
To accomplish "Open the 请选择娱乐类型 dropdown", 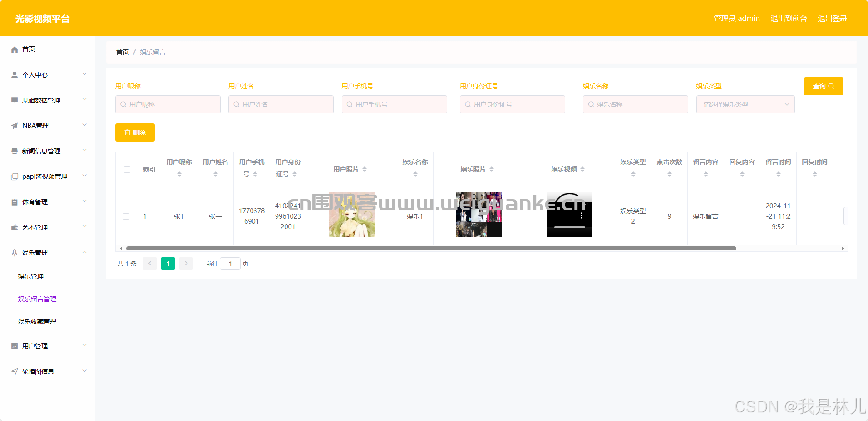I will pos(745,104).
